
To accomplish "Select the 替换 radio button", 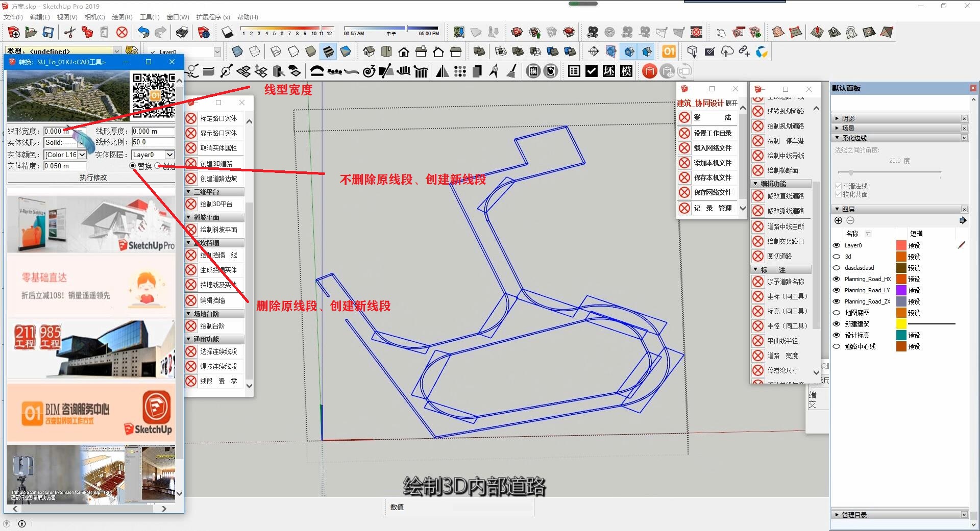I will pyautogui.click(x=133, y=166).
